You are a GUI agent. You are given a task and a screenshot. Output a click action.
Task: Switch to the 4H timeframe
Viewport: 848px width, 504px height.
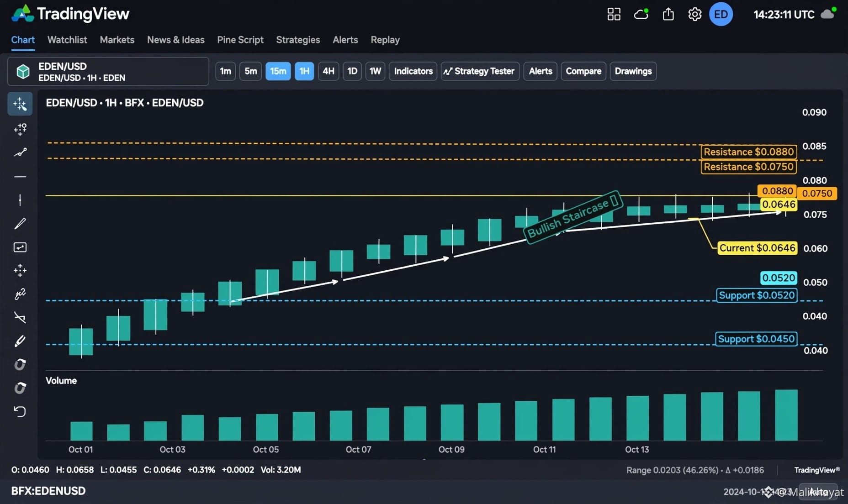[x=329, y=71]
